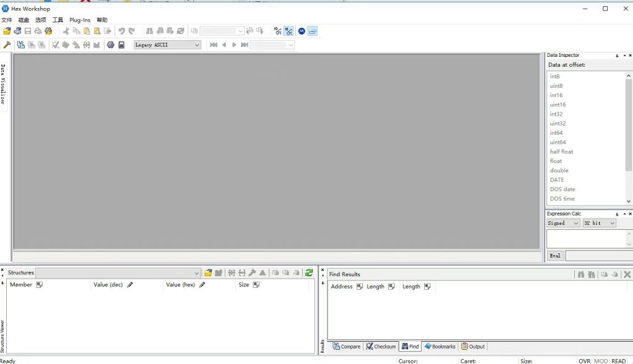Click the Intel byte order icon

tap(313, 31)
